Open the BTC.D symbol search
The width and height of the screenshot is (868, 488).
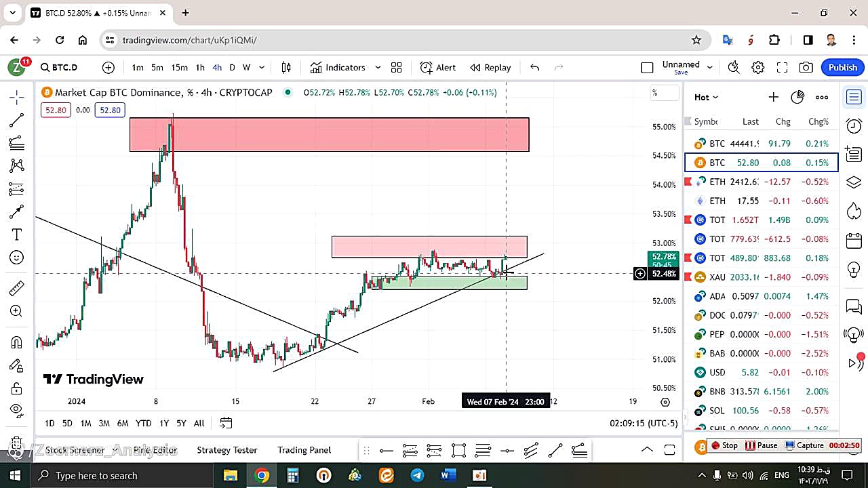(x=59, y=67)
